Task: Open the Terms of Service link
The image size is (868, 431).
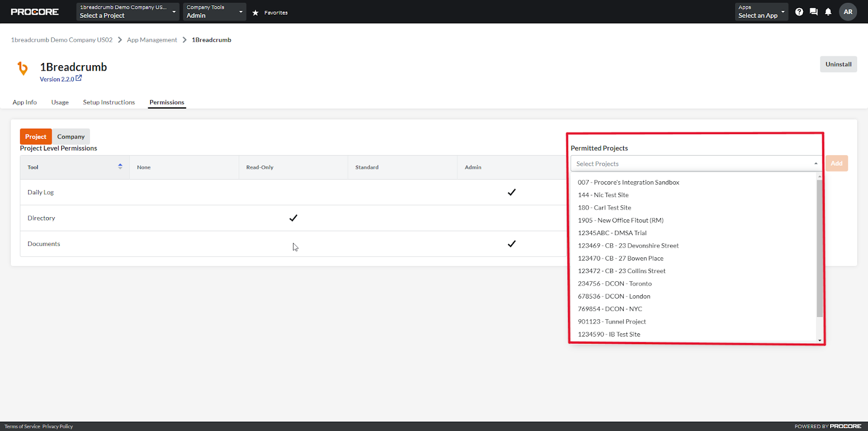Action: coord(22,427)
